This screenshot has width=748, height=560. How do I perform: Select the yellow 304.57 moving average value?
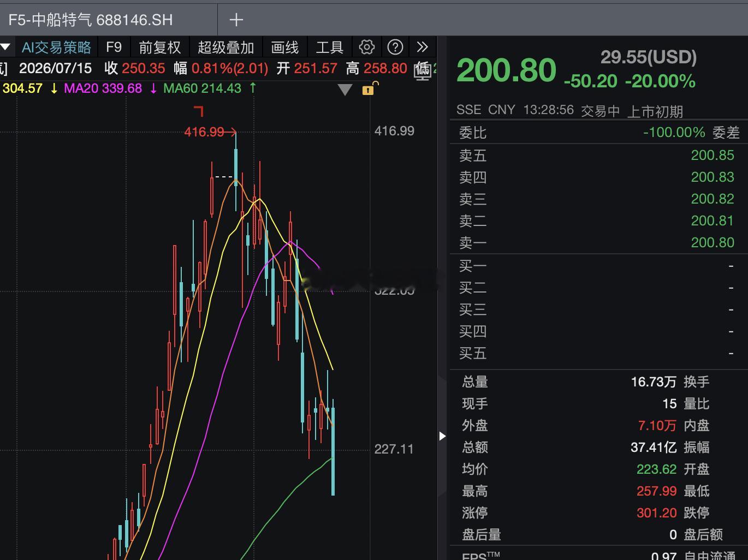coord(22,88)
